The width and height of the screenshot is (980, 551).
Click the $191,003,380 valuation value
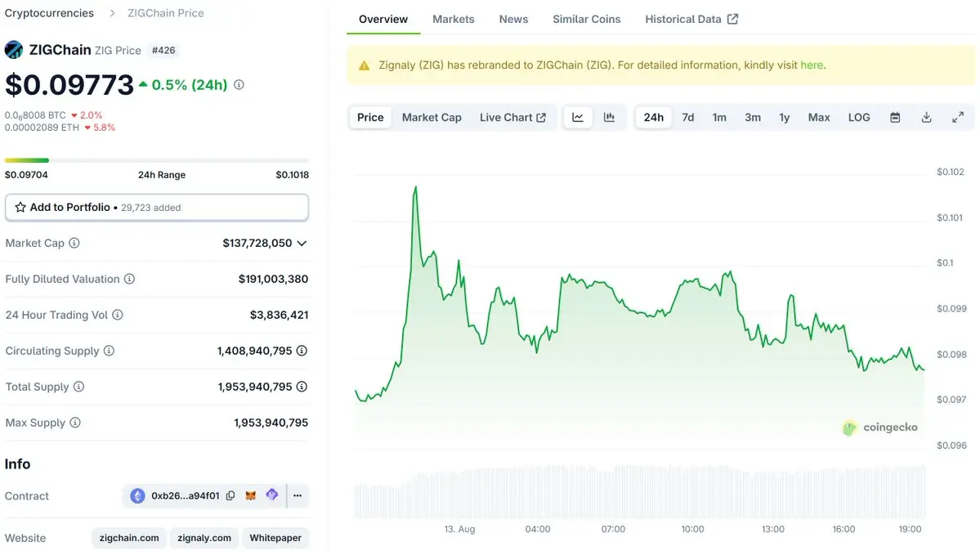pyautogui.click(x=273, y=279)
